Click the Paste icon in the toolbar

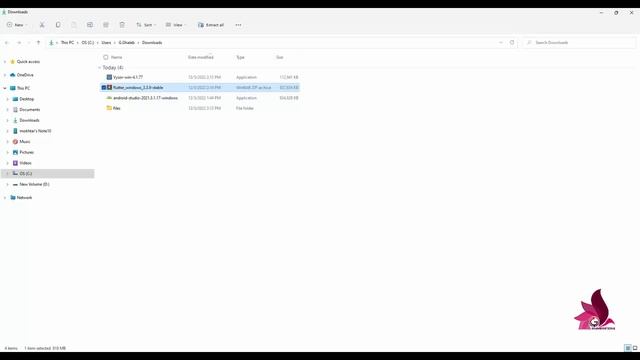pos(74,25)
